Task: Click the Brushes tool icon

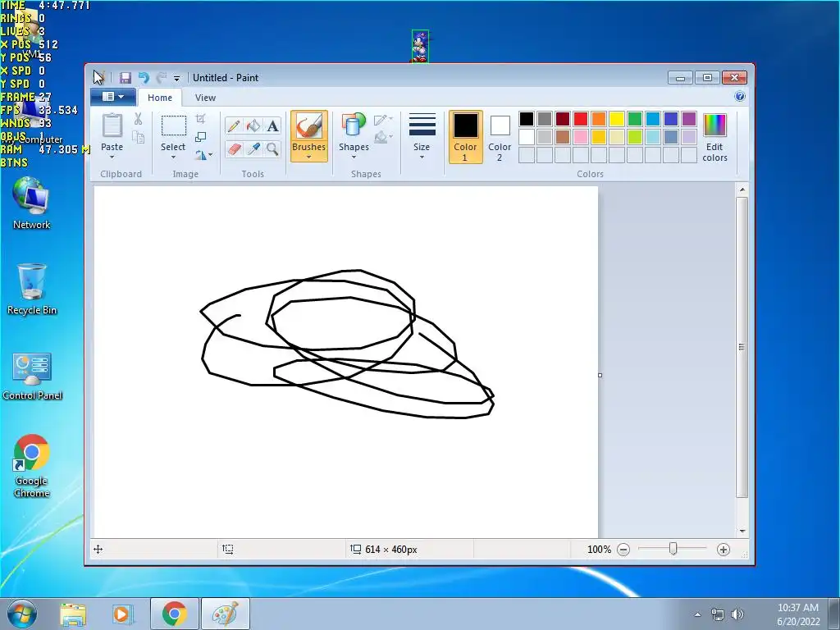Action: point(309,126)
